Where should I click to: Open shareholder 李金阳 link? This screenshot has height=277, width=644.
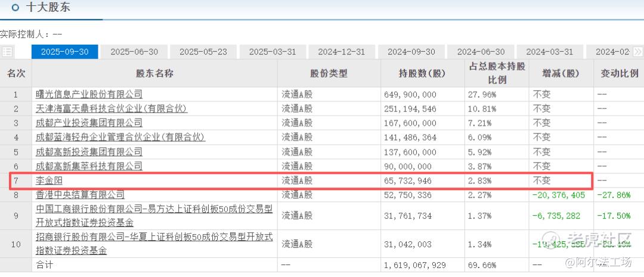click(49, 180)
